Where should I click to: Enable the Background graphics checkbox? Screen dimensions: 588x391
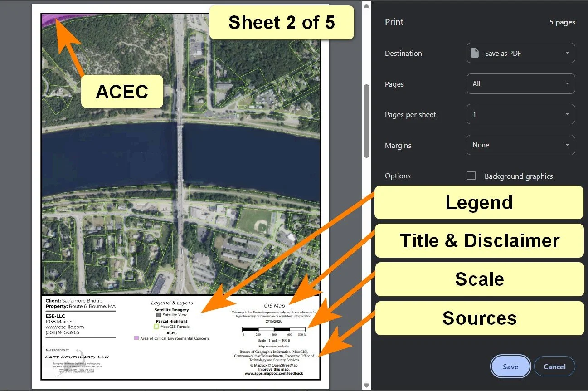(471, 176)
